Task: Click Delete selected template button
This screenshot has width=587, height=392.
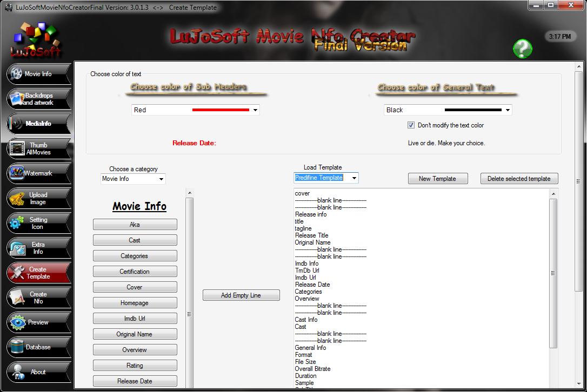Action: [x=519, y=179]
